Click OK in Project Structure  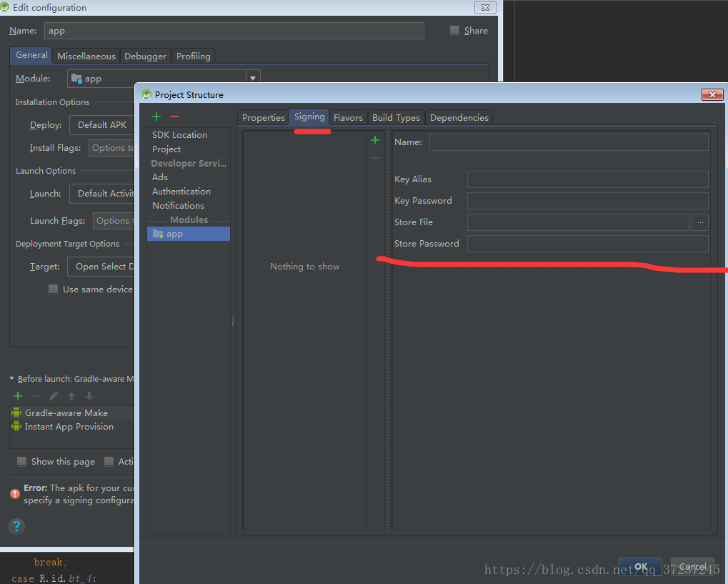coord(640,567)
